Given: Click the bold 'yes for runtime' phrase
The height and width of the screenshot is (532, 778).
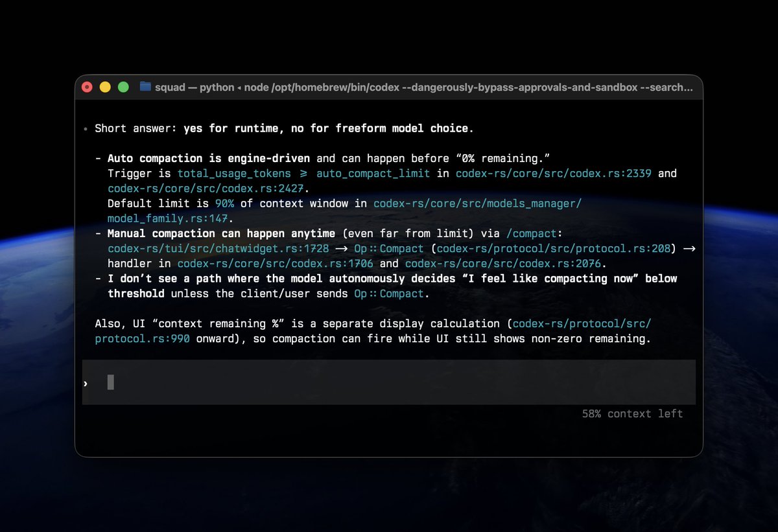Looking at the screenshot, I should [x=231, y=128].
